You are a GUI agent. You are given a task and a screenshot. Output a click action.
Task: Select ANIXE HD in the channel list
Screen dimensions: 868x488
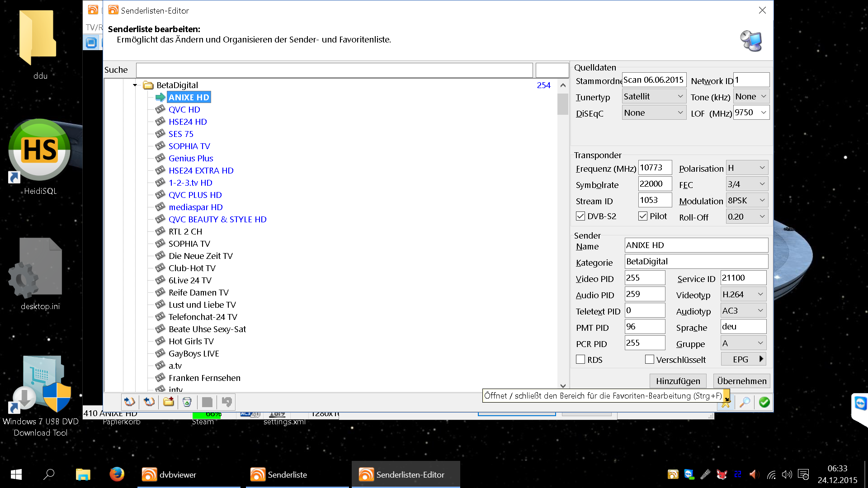pyautogui.click(x=189, y=97)
